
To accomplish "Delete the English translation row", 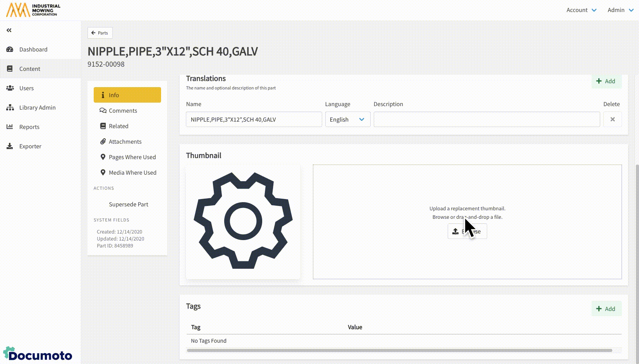I will coord(612,119).
